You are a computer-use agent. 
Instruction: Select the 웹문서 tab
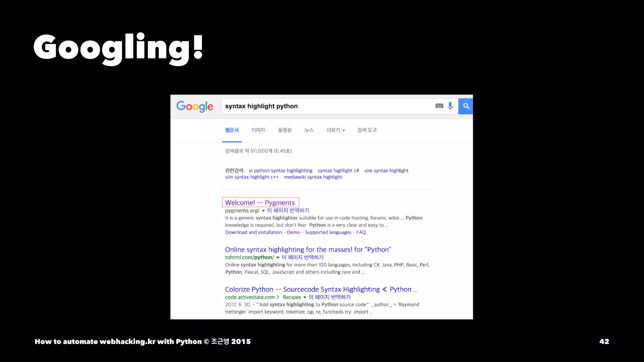[x=232, y=130]
